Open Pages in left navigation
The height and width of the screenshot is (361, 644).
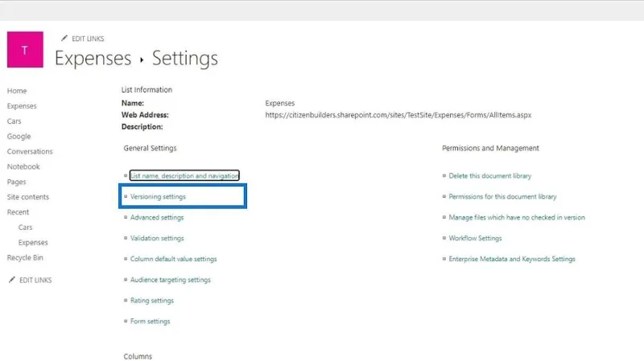[16, 182]
